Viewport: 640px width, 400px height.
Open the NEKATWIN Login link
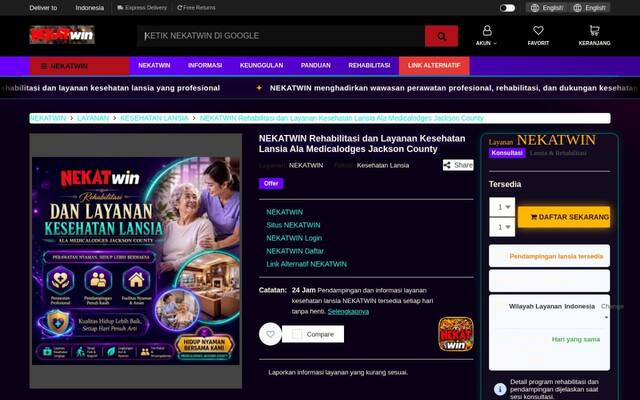[294, 238]
